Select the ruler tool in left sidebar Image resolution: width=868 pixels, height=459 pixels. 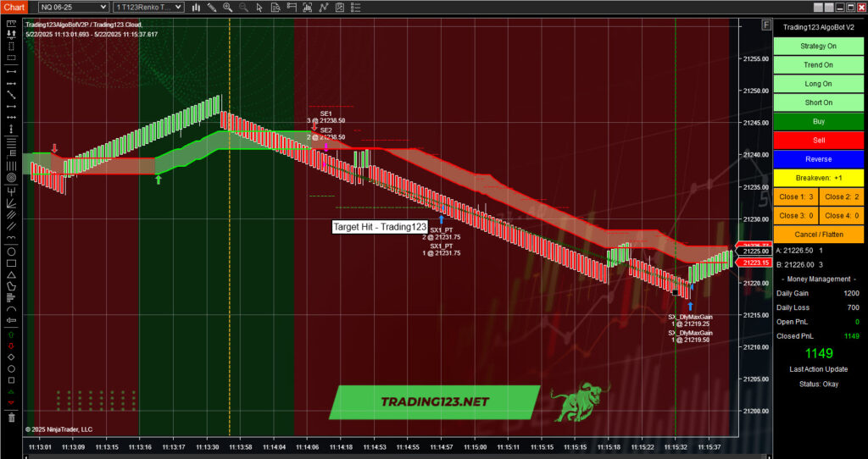click(x=11, y=23)
